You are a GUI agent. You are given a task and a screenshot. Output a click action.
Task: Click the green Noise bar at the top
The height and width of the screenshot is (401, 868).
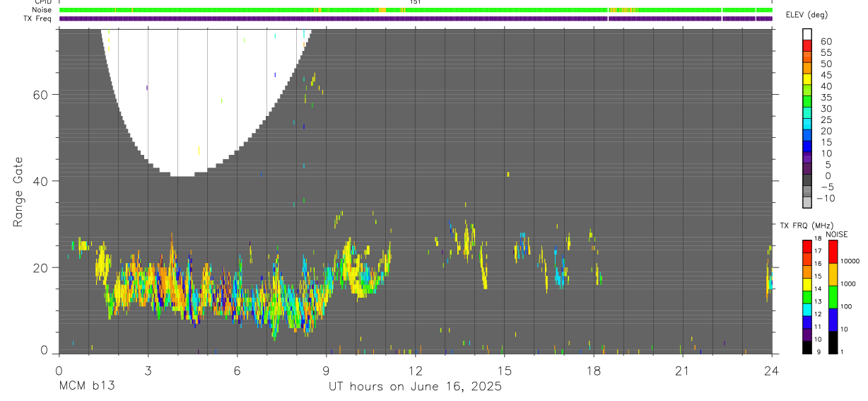click(416, 10)
